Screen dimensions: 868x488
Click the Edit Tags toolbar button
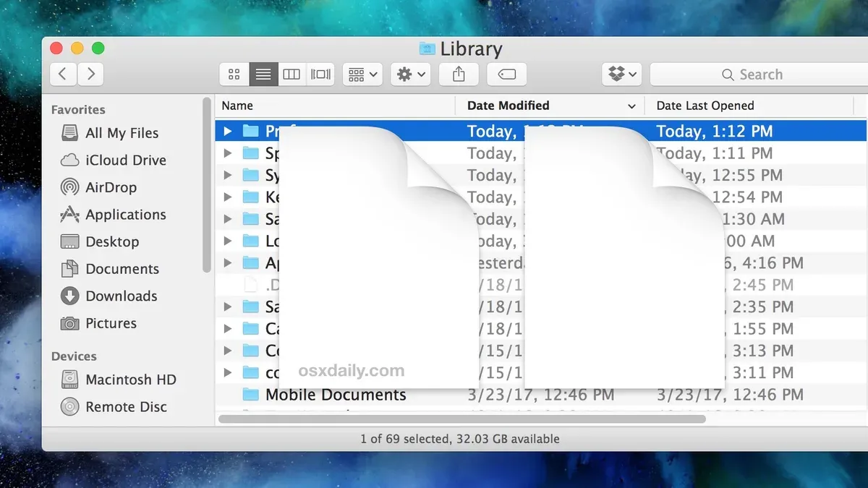coord(506,74)
